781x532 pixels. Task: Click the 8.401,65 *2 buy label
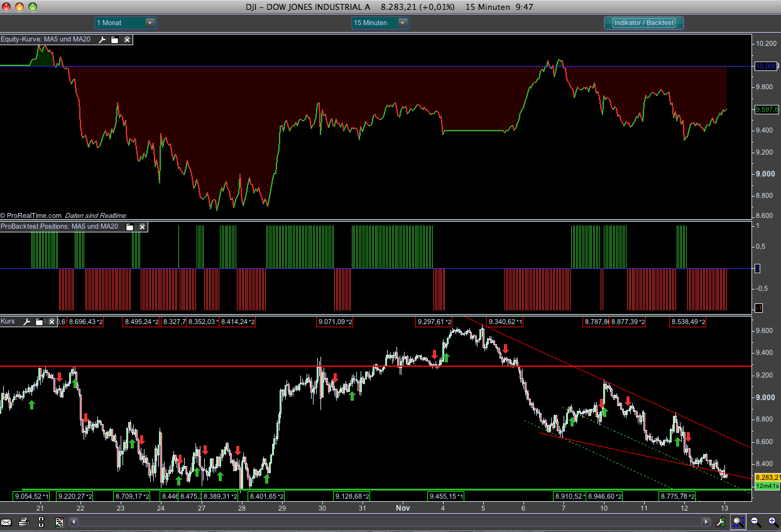click(x=266, y=496)
